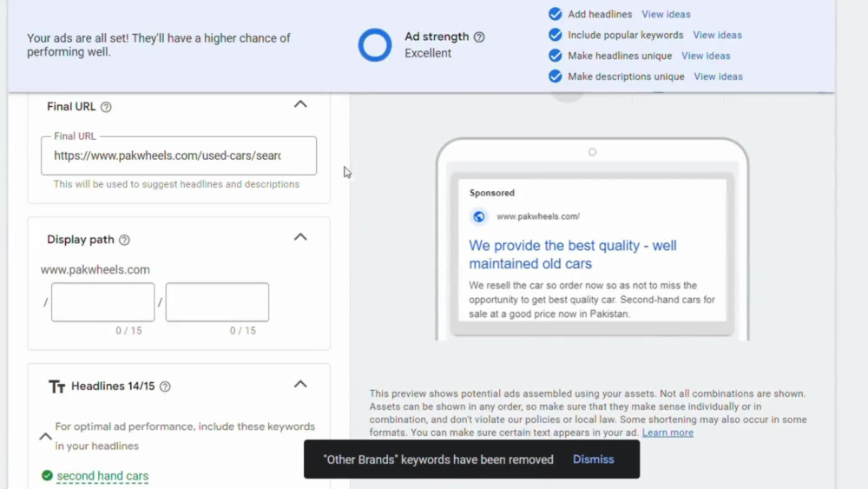Viewport: 868px width, 489px height.
Task: View ideas for Make descriptions unique
Action: 718,76
